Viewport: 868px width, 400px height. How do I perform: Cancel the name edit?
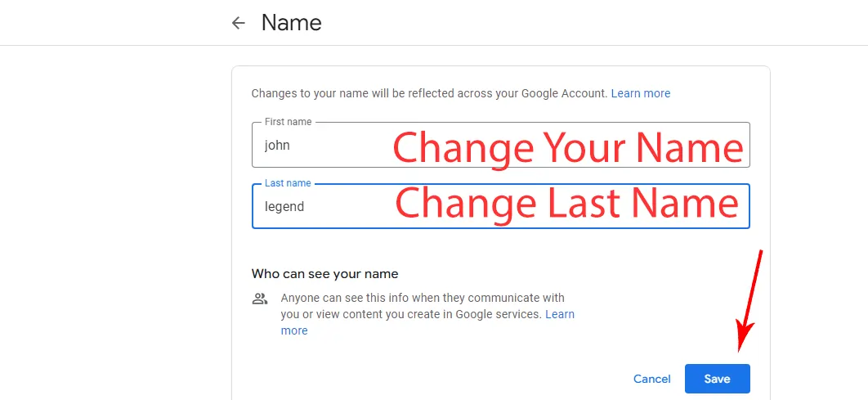pyautogui.click(x=651, y=379)
